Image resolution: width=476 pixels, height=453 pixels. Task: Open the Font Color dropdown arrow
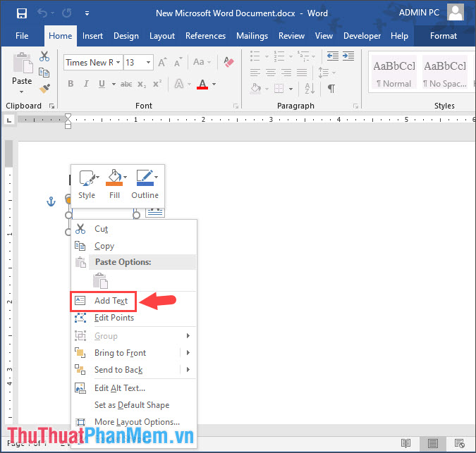pos(214,84)
